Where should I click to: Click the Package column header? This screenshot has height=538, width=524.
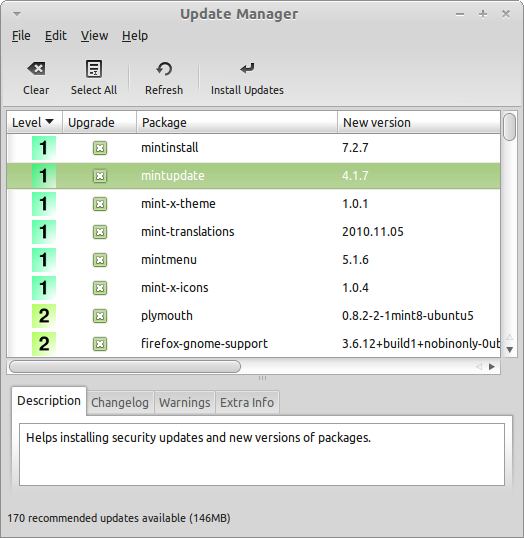tap(237, 122)
